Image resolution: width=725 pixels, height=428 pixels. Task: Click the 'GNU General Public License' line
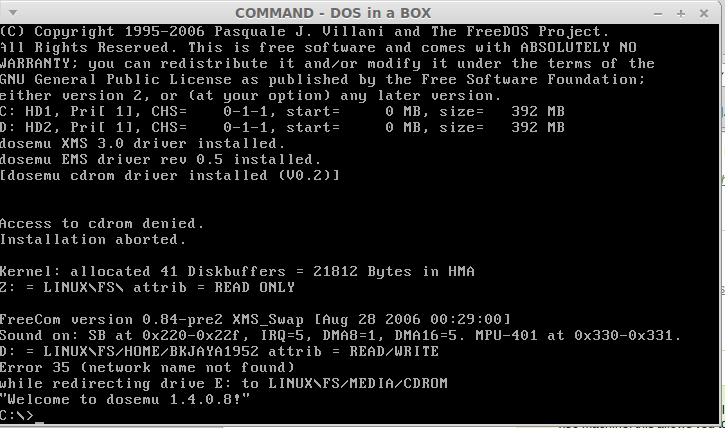coord(322,79)
